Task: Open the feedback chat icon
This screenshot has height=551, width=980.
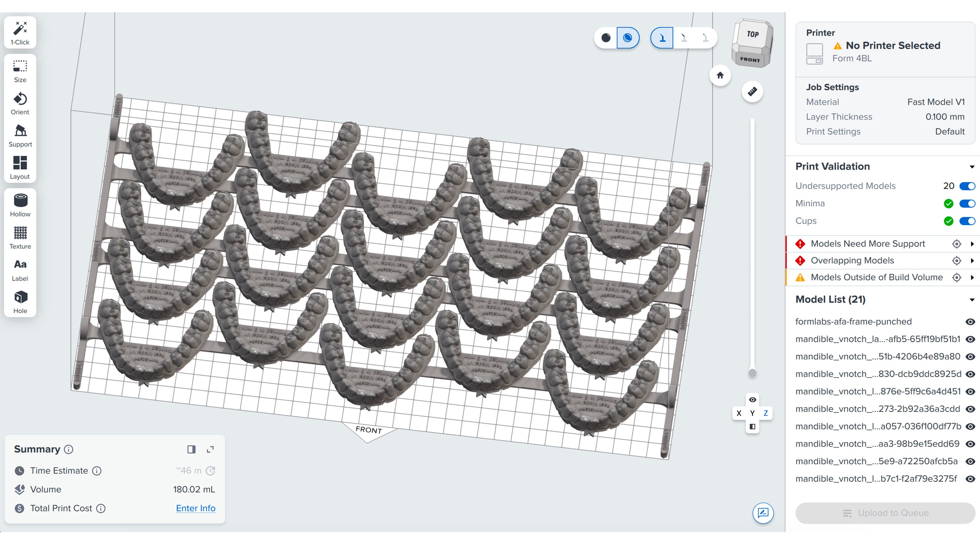Action: tap(763, 513)
